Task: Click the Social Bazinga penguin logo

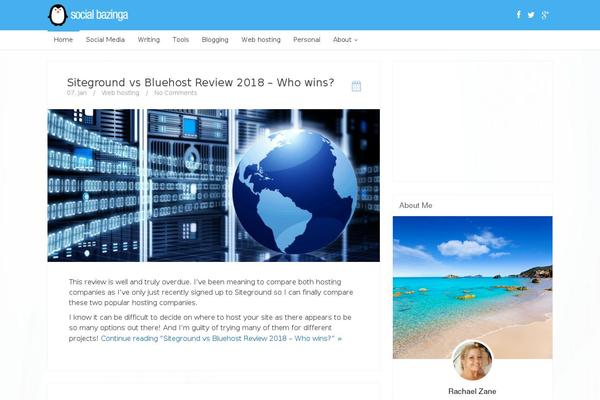Action: 58,15
